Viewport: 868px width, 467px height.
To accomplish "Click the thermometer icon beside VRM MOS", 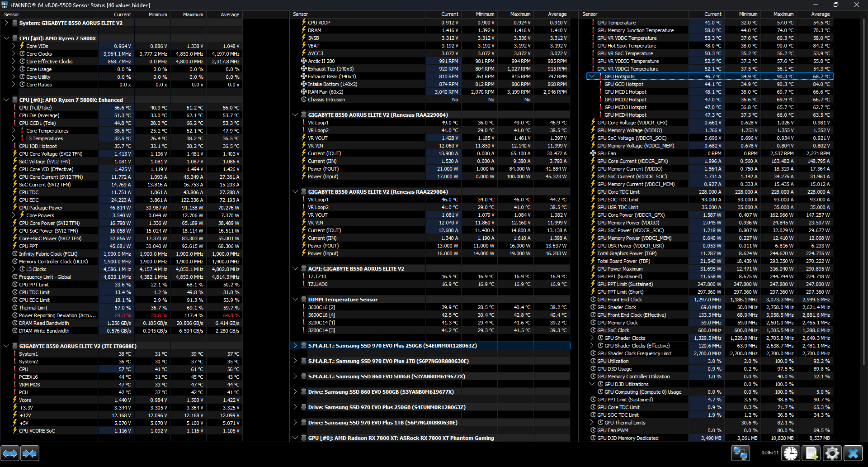I will [15, 385].
